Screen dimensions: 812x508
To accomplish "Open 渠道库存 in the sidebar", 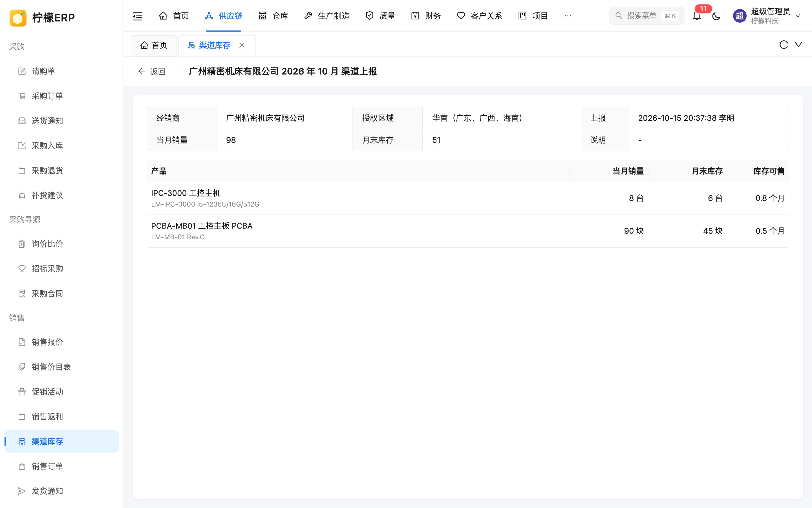I will [62, 441].
